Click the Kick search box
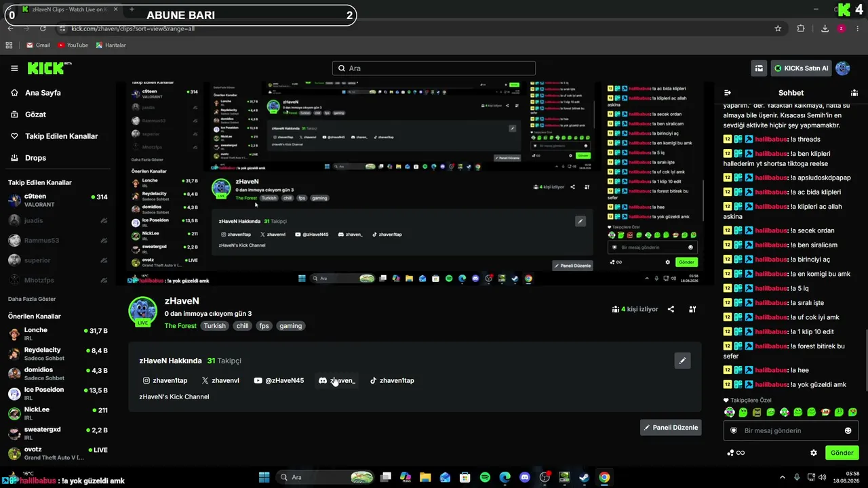The width and height of the screenshot is (868, 488). pos(434,68)
